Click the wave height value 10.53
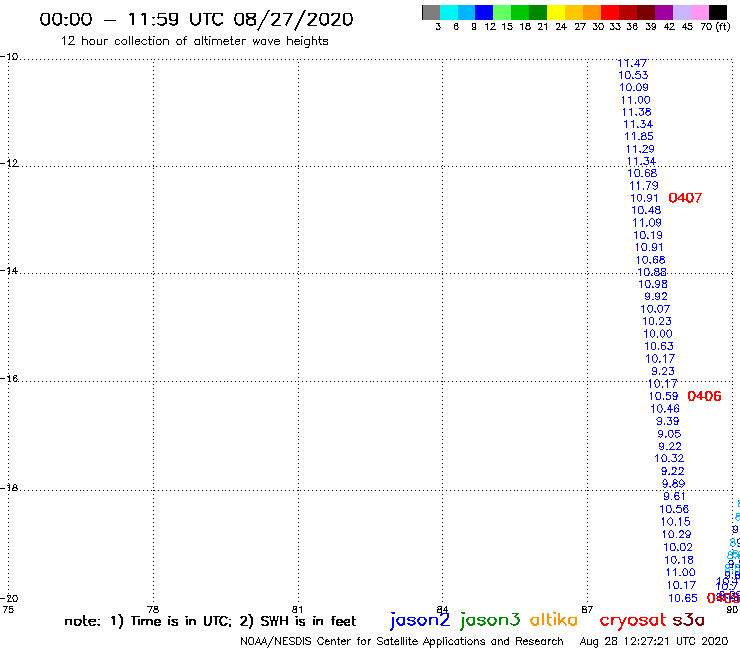 [633, 75]
